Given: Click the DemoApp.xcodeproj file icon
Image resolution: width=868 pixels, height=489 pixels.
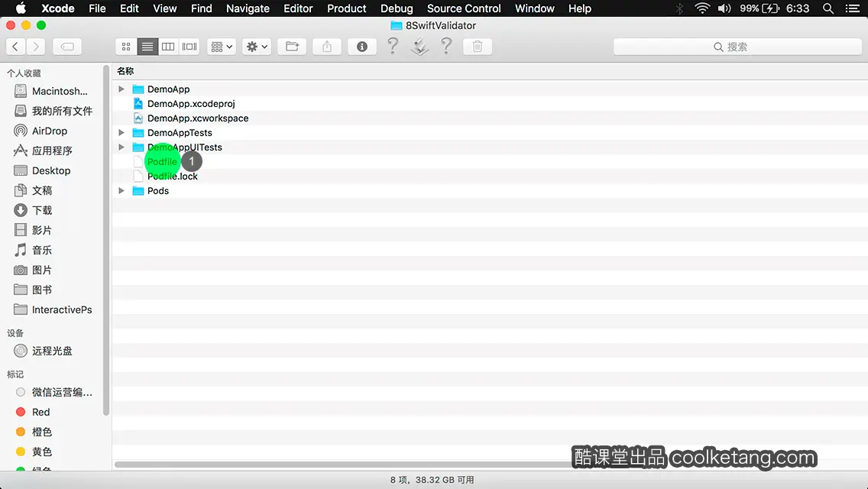Looking at the screenshot, I should tap(138, 104).
